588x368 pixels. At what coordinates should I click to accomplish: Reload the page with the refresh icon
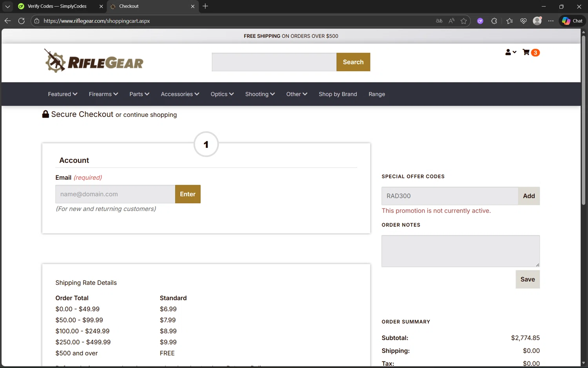(x=22, y=21)
